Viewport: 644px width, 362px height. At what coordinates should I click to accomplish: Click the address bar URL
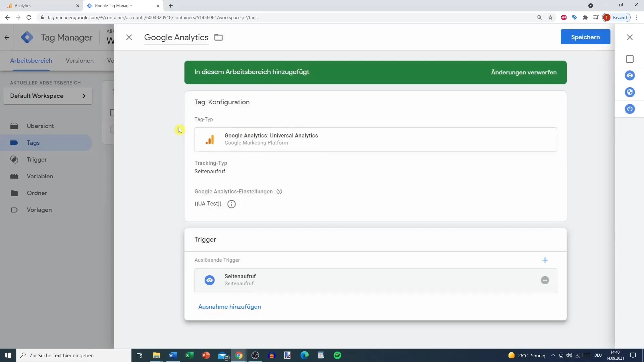[152, 17]
